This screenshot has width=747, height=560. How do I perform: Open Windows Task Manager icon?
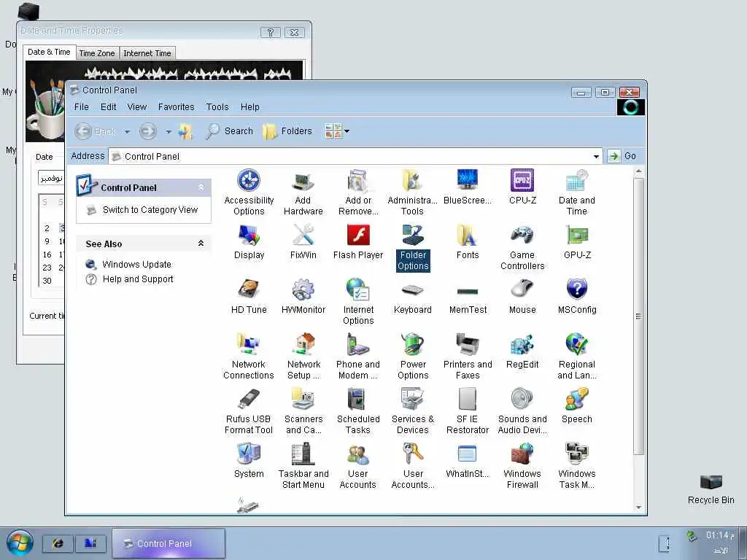pyautogui.click(x=576, y=466)
